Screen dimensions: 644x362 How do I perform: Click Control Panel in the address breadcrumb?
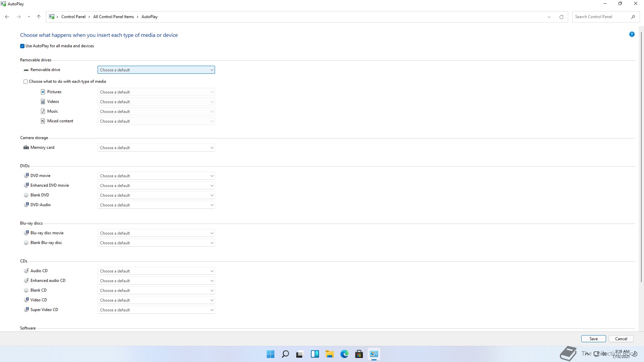point(73,17)
